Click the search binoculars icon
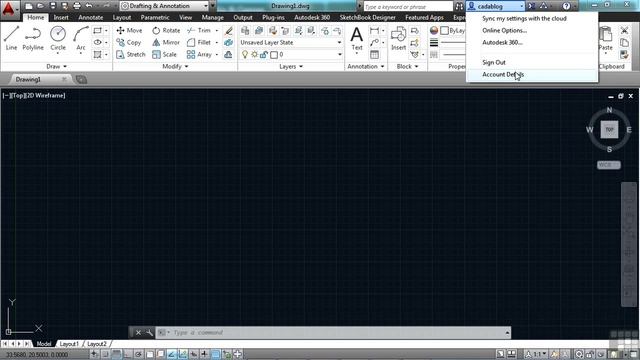 click(460, 6)
